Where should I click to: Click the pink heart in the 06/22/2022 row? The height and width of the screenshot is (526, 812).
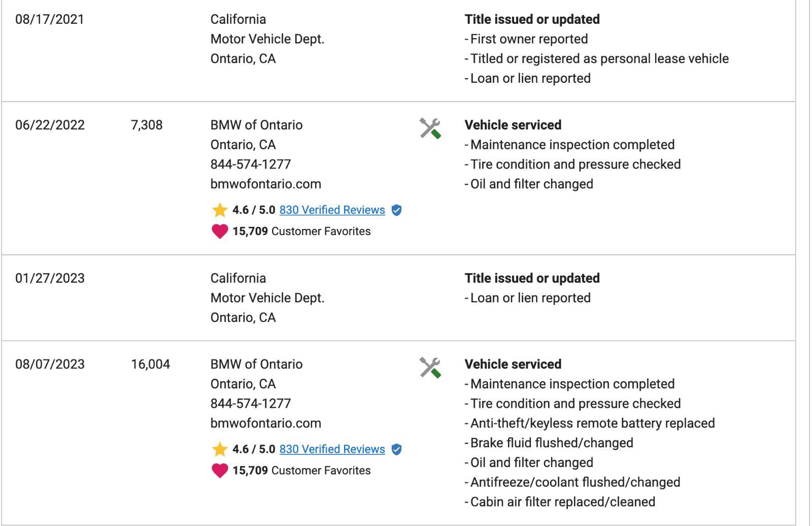point(220,232)
